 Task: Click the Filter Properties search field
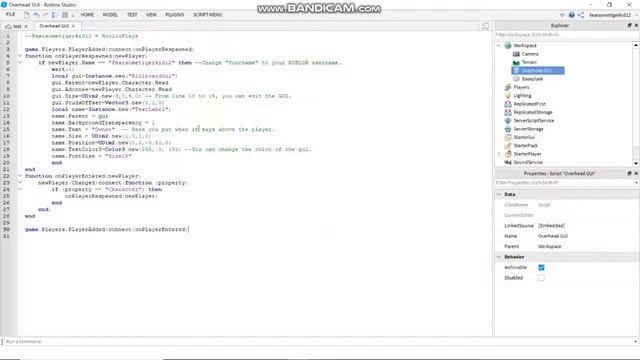(x=563, y=182)
